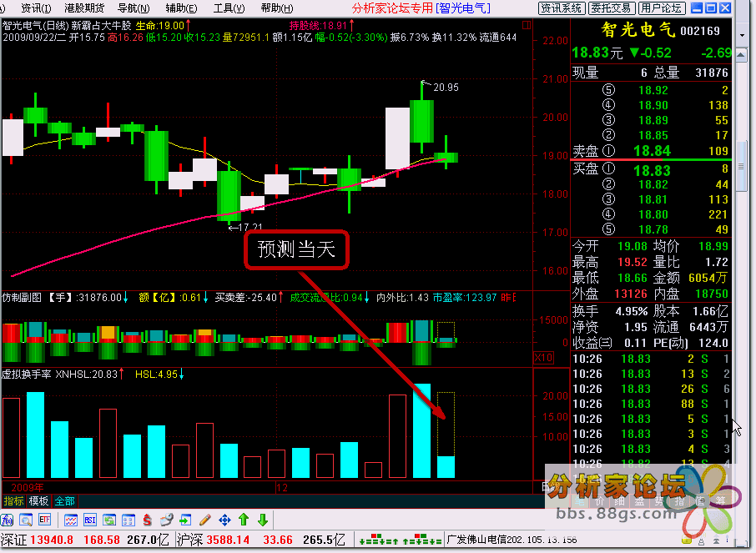Click the small red box icon at chart corner
Screen dimensions: 756x553
(527, 25)
